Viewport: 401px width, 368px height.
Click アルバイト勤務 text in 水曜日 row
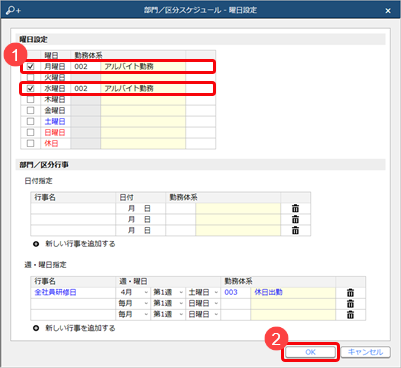click(x=129, y=88)
